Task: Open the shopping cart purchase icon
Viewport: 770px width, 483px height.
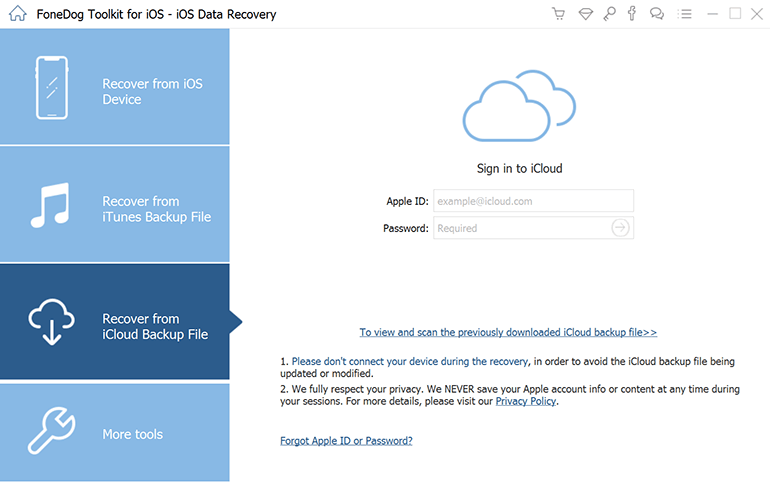Action: coord(558,14)
